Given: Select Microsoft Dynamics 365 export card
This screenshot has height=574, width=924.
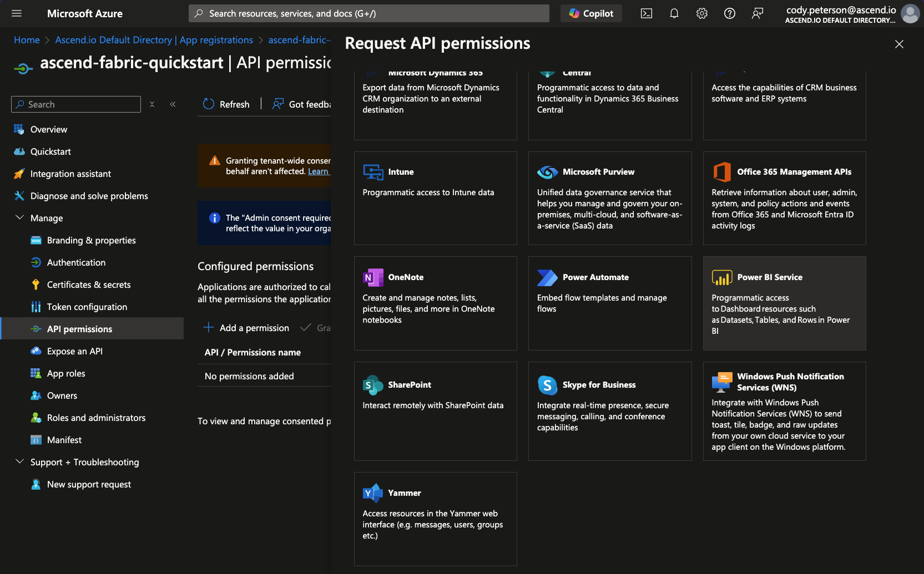Looking at the screenshot, I should coord(436,105).
